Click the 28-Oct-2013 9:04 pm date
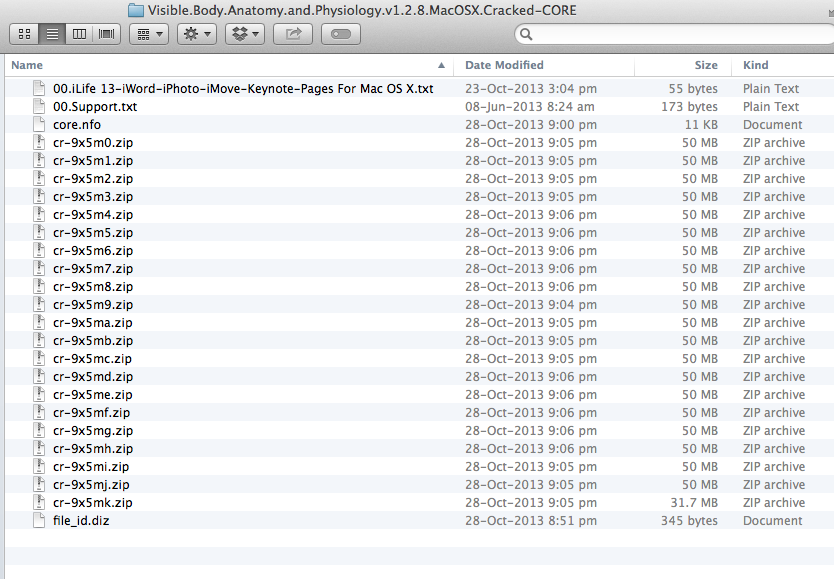The image size is (834, 579). (x=531, y=305)
